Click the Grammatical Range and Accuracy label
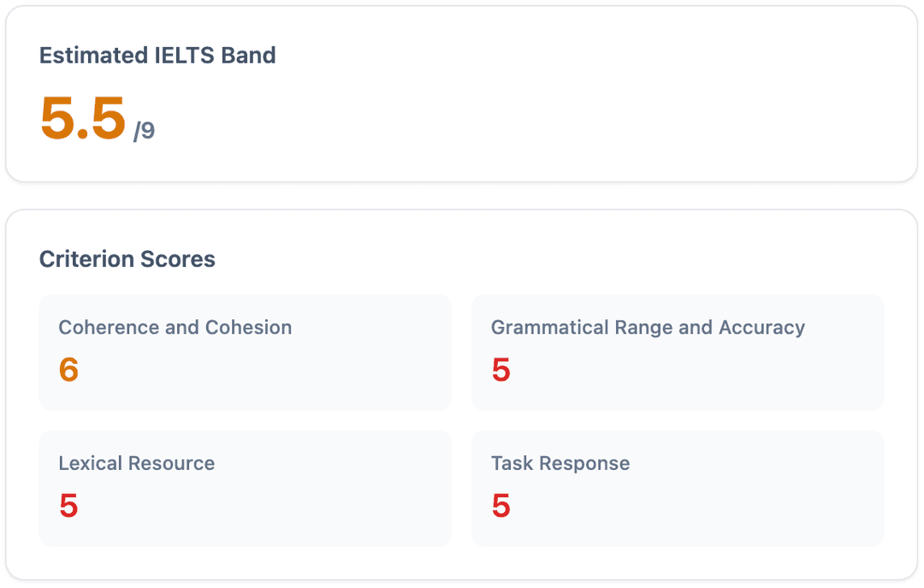Image resolution: width=924 pixels, height=588 pixels. (x=649, y=327)
